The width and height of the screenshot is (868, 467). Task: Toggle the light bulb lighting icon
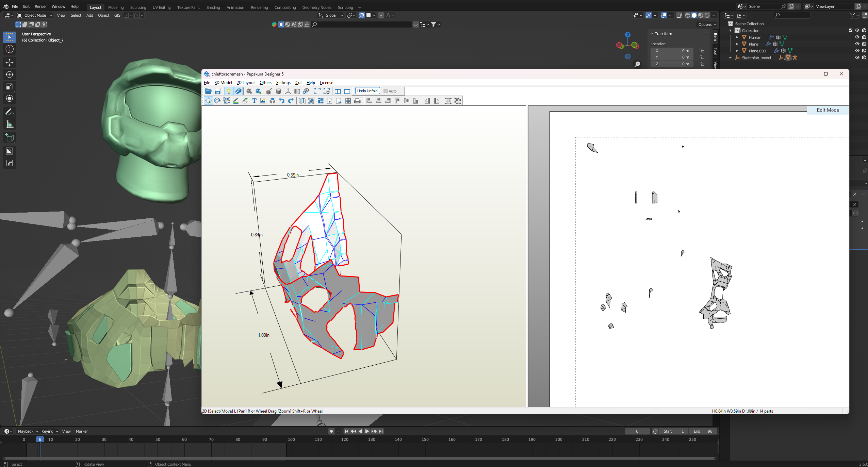tap(229, 91)
